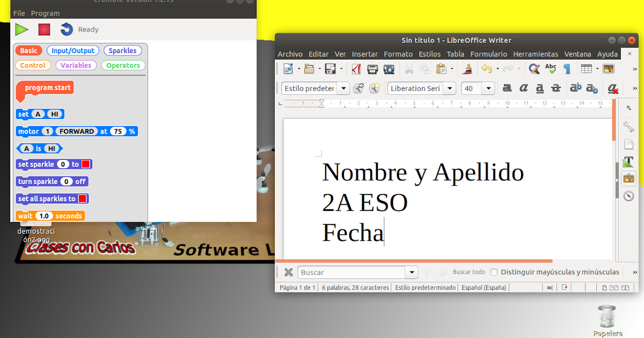
Task: Click the Buscar todo search button
Action: [469, 272]
